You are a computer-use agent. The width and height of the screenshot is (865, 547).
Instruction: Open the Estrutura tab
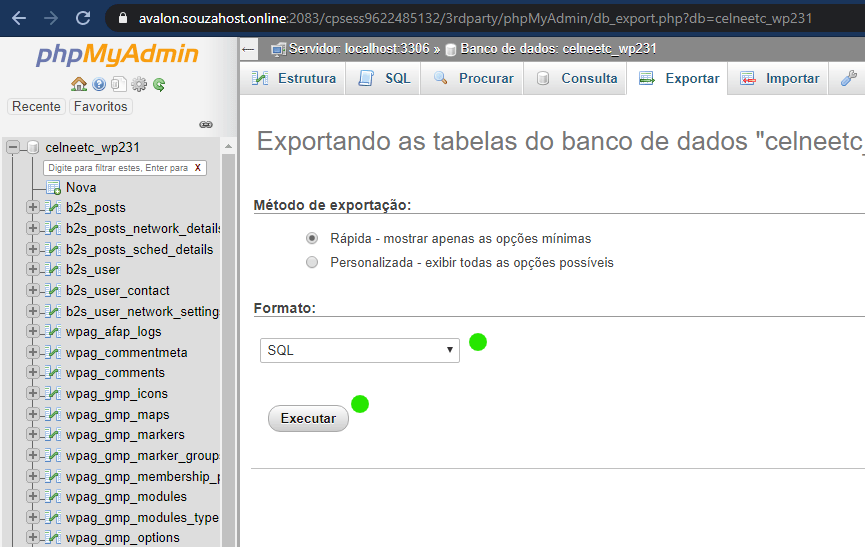tap(293, 78)
